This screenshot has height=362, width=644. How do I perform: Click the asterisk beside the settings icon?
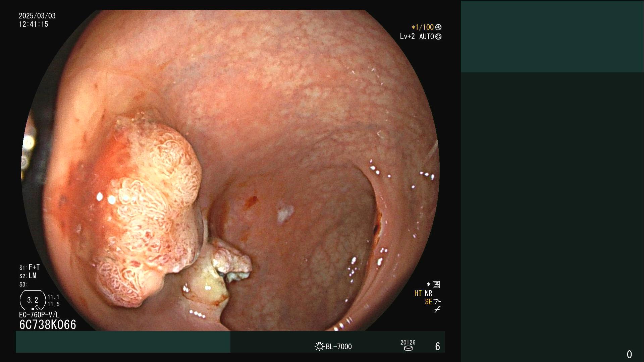pyautogui.click(x=429, y=285)
